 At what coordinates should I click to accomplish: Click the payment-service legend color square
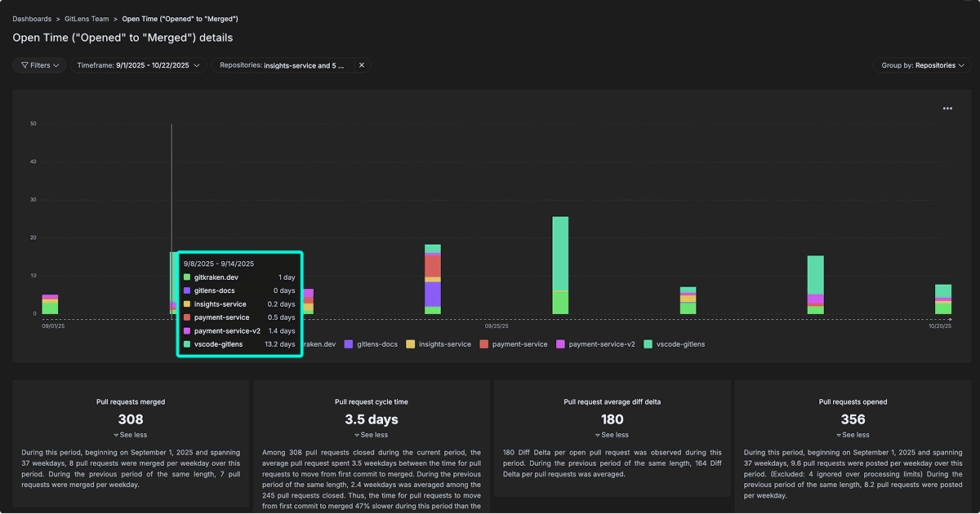[483, 343]
